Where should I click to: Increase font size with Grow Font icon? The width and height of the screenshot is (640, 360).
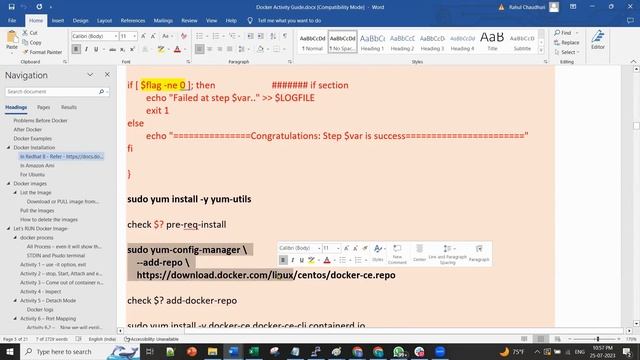[143, 36]
